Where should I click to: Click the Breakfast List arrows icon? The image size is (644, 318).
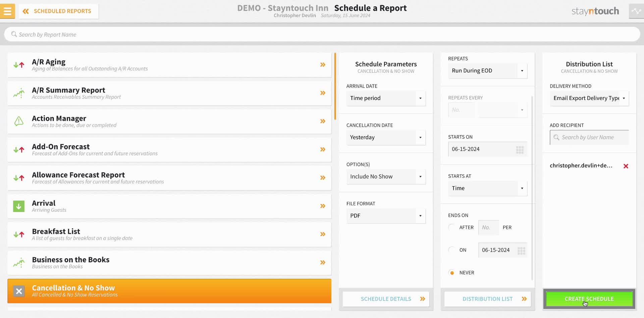tap(19, 234)
